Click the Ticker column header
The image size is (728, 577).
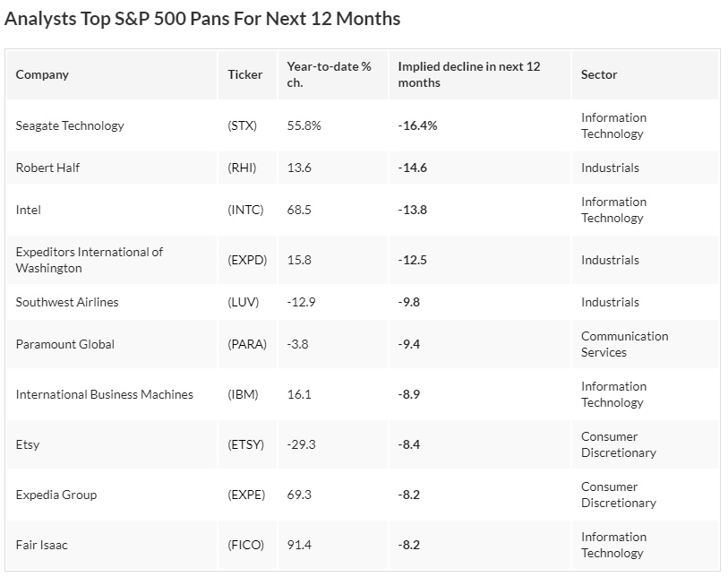[x=245, y=74]
